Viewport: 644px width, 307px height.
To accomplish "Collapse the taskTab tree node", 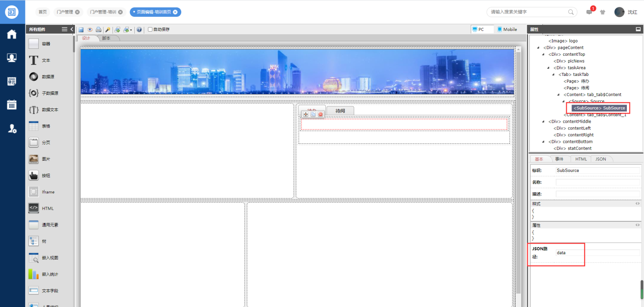I will click(554, 75).
